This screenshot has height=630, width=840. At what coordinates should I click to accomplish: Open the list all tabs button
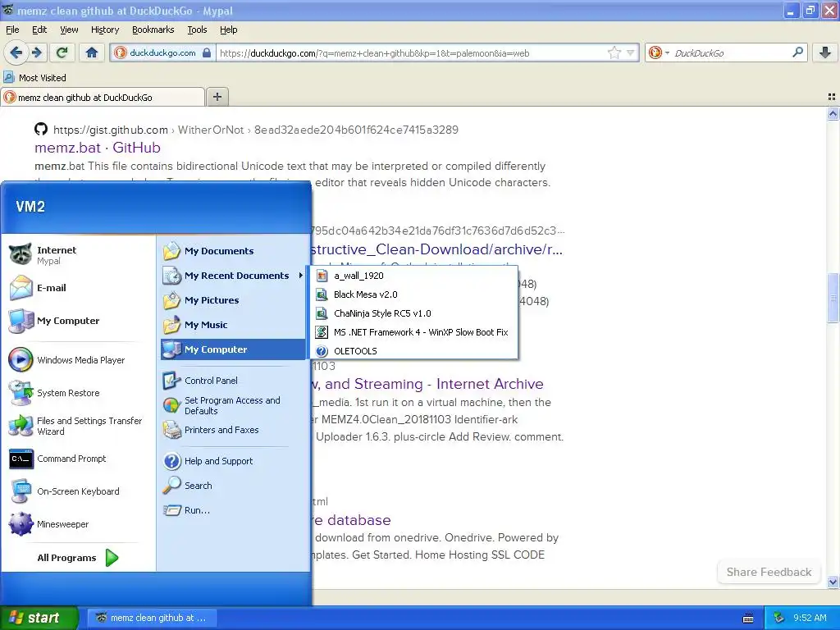[832, 97]
